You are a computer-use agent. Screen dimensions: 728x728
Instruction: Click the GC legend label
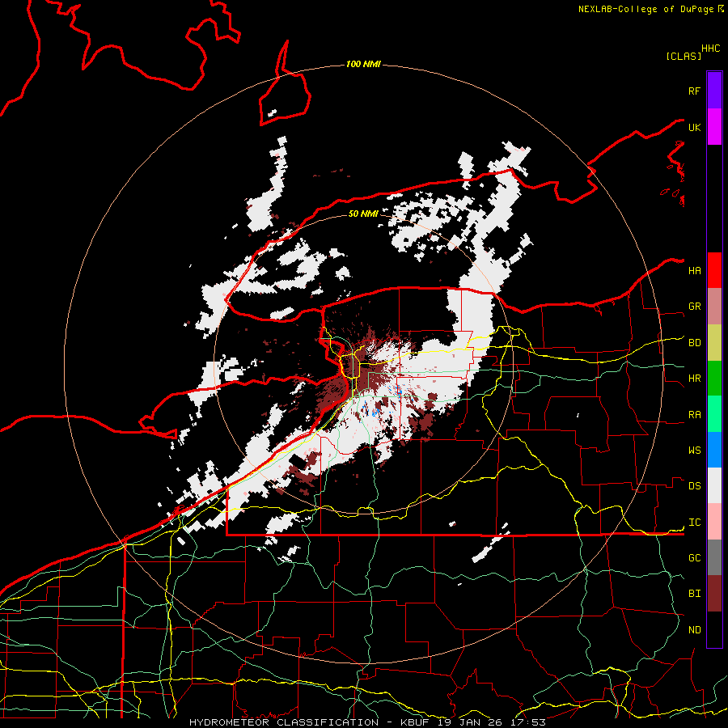click(x=694, y=558)
